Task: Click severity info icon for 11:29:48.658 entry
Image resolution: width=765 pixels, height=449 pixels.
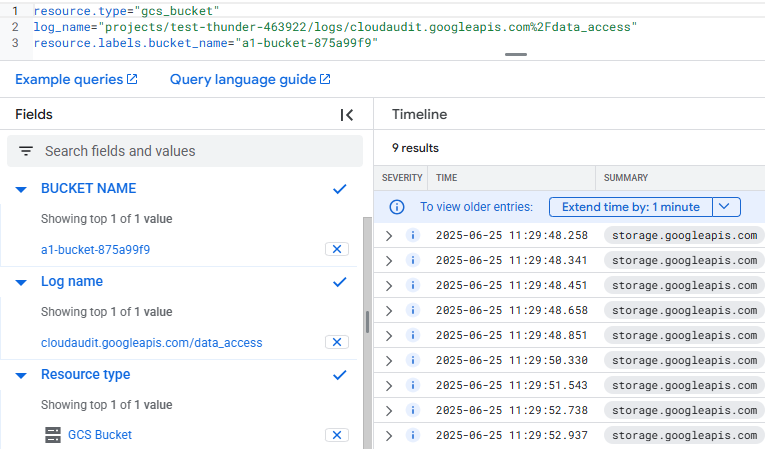Action: pos(413,310)
